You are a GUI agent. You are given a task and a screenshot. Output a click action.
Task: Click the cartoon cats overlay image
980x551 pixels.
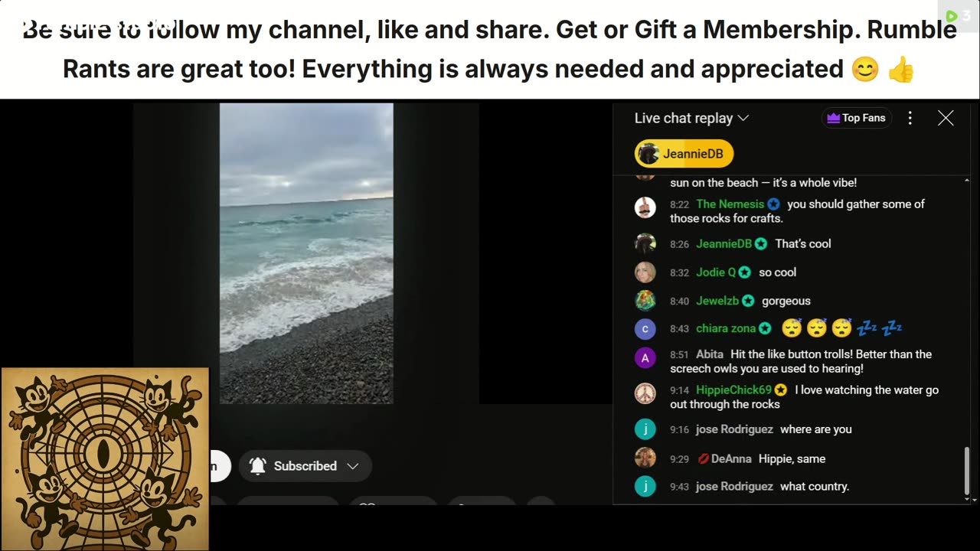[x=105, y=458]
